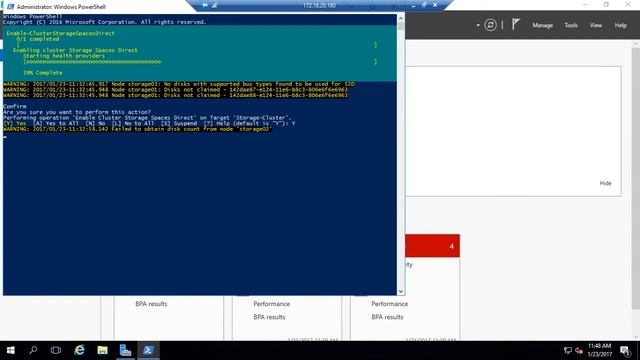Open the Action Center notification icon
This screenshot has height=360, width=640.
pyautogui.click(x=625, y=350)
